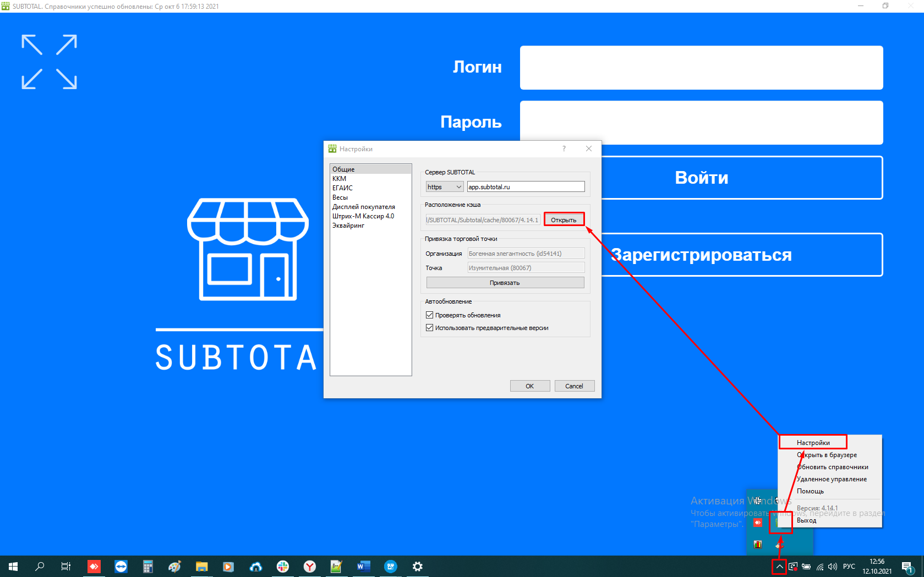The width and height of the screenshot is (924, 577).
Task: Click the CCleaner icon in tray overflow
Action: coord(779,544)
